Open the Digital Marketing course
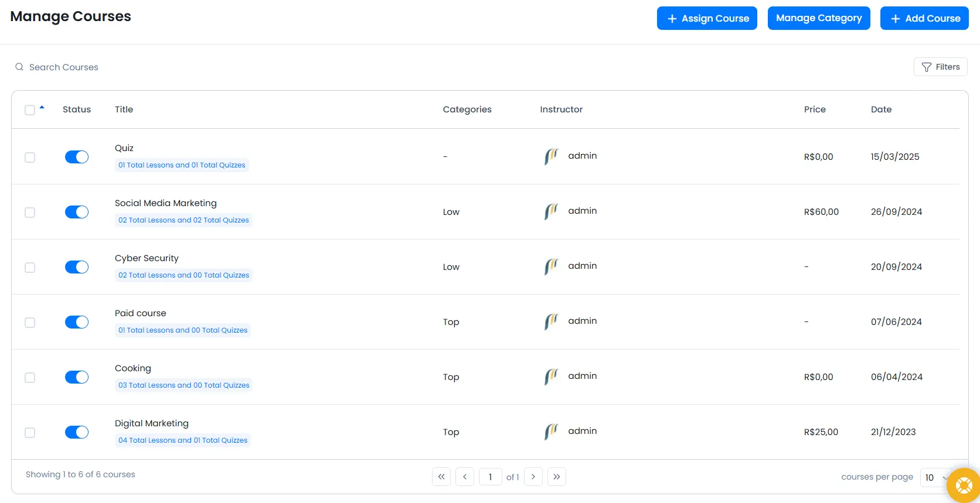This screenshot has width=980, height=503. pyautogui.click(x=152, y=423)
